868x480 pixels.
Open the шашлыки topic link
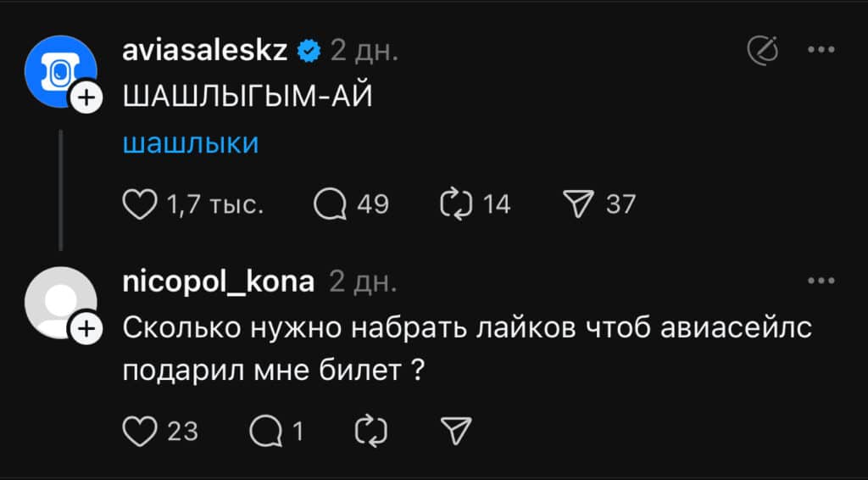191,143
